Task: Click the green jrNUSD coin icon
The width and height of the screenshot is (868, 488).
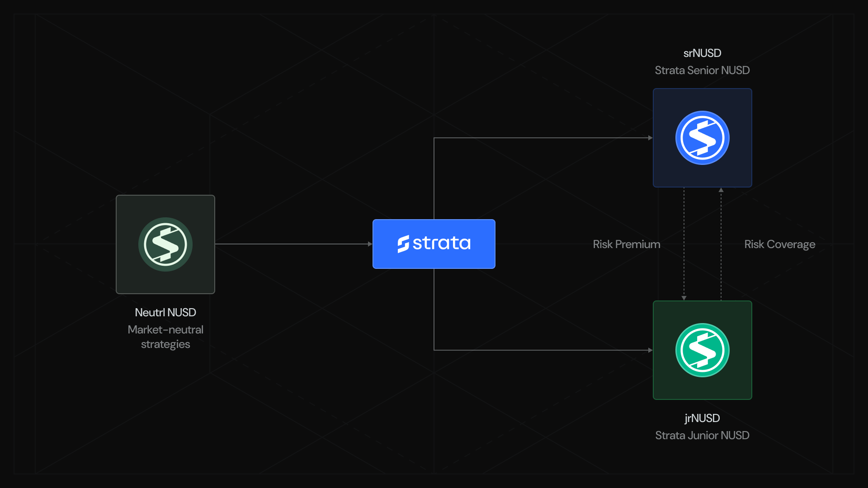Action: (x=702, y=350)
